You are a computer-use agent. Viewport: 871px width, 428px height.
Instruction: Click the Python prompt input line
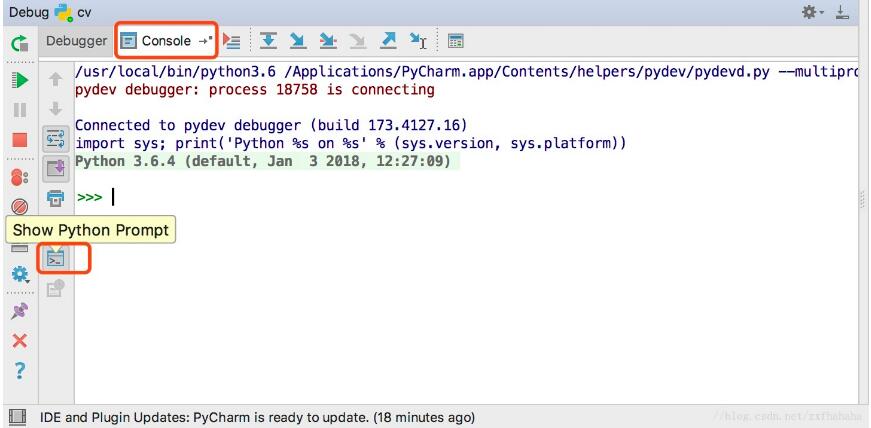pos(467,197)
